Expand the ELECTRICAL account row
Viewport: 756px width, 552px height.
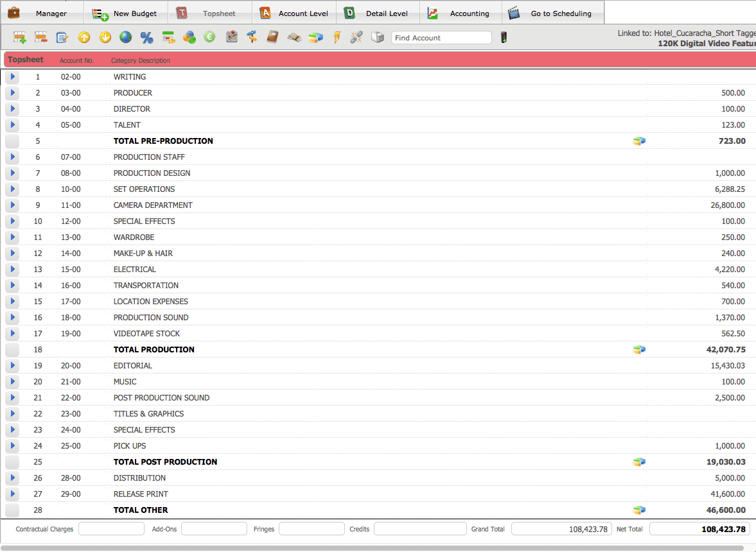pos(13,269)
